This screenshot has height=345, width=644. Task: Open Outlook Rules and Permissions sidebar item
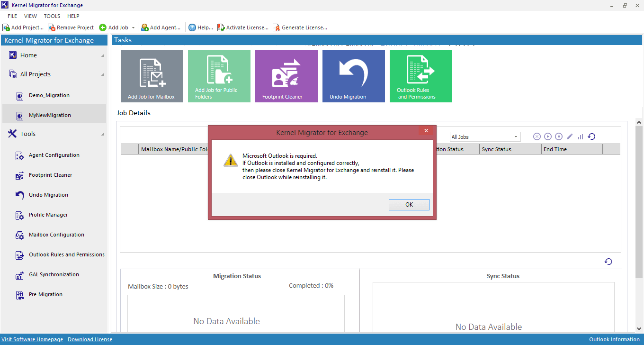pyautogui.click(x=67, y=254)
